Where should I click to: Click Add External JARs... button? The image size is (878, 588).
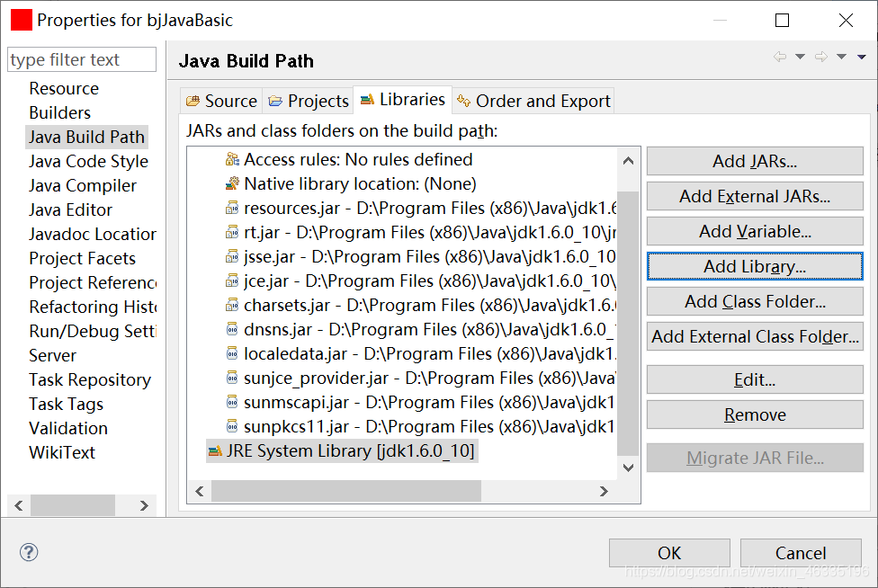(x=755, y=196)
